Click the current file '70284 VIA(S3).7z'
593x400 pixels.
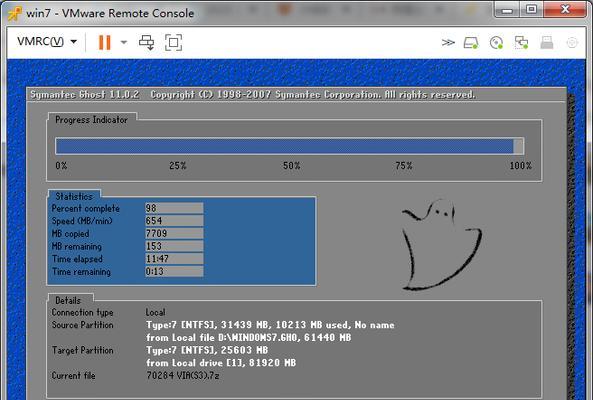[x=183, y=376]
